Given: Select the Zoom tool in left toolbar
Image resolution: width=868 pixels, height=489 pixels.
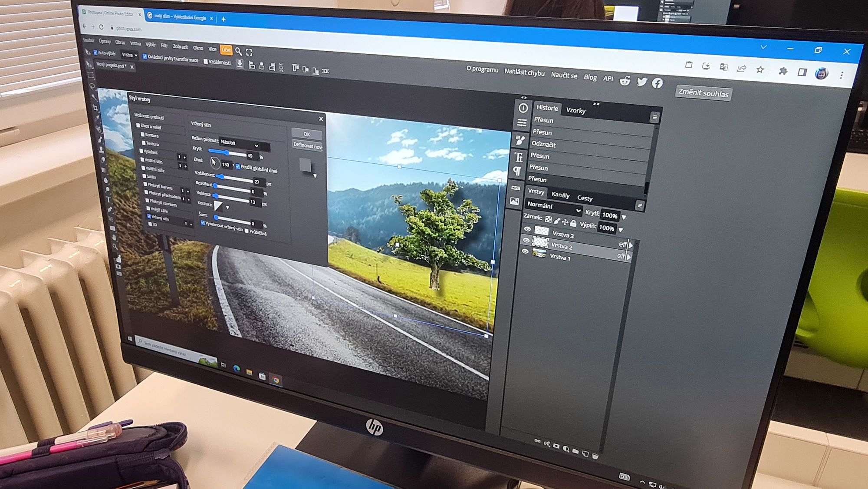Looking at the screenshot, I should pyautogui.click(x=115, y=247).
